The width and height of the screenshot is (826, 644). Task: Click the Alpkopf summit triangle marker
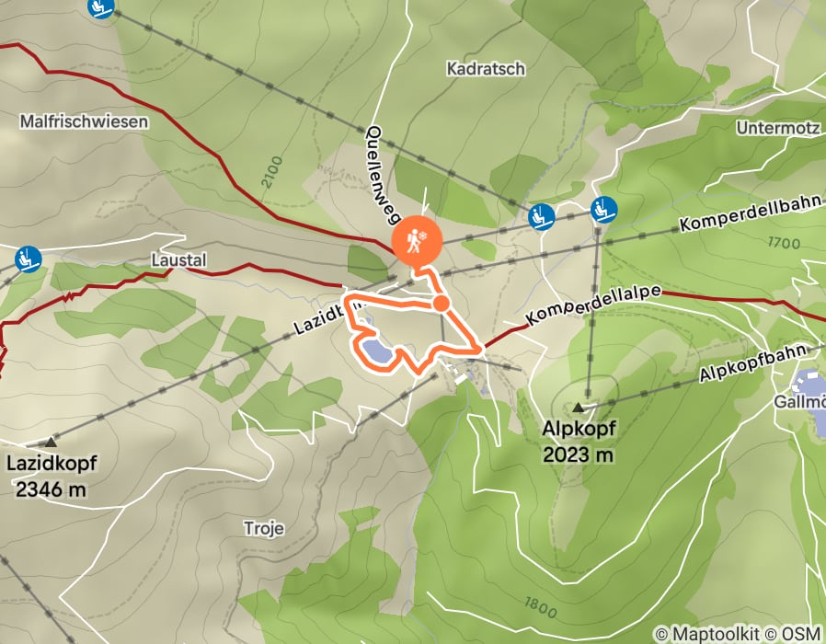tap(579, 407)
